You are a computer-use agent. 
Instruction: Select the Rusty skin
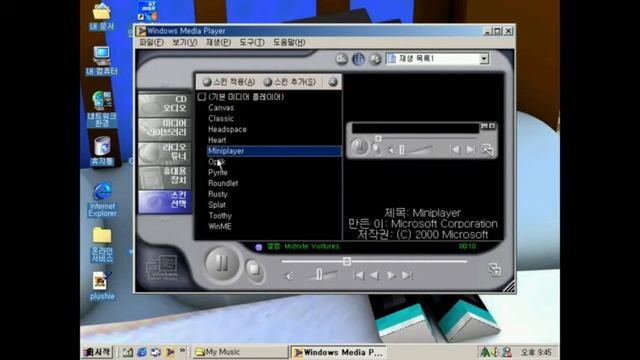pyautogui.click(x=218, y=194)
